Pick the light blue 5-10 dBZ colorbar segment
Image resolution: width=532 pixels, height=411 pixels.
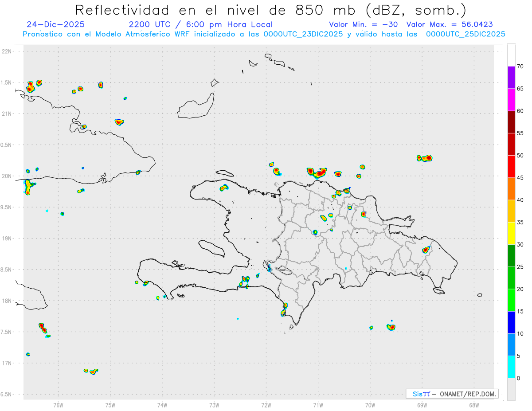click(511, 344)
